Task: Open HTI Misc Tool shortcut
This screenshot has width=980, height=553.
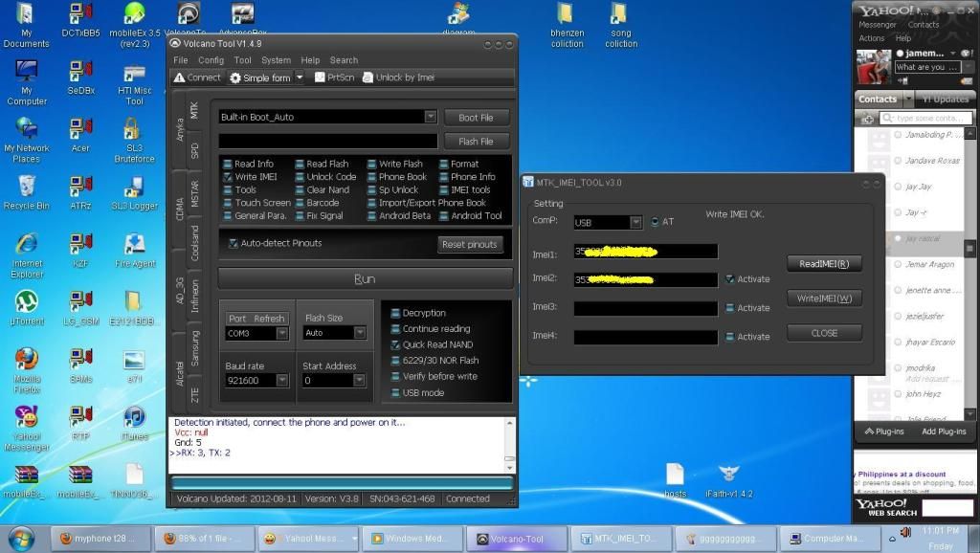Action: 134,83
